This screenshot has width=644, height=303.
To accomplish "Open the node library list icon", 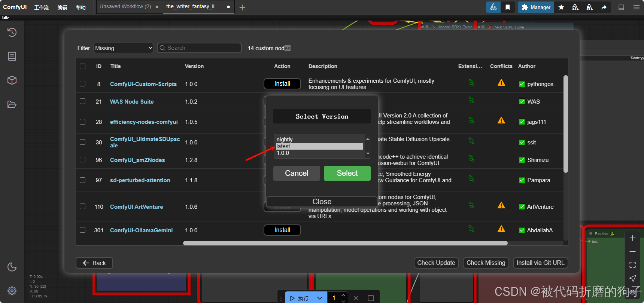I will (x=12, y=56).
